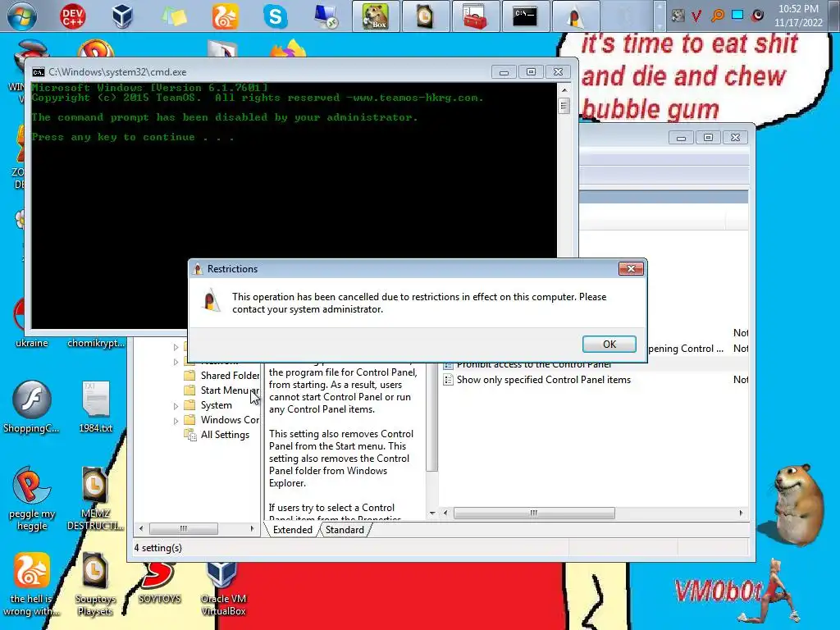Open the UC Browser desktop shortcut

pyautogui.click(x=32, y=584)
